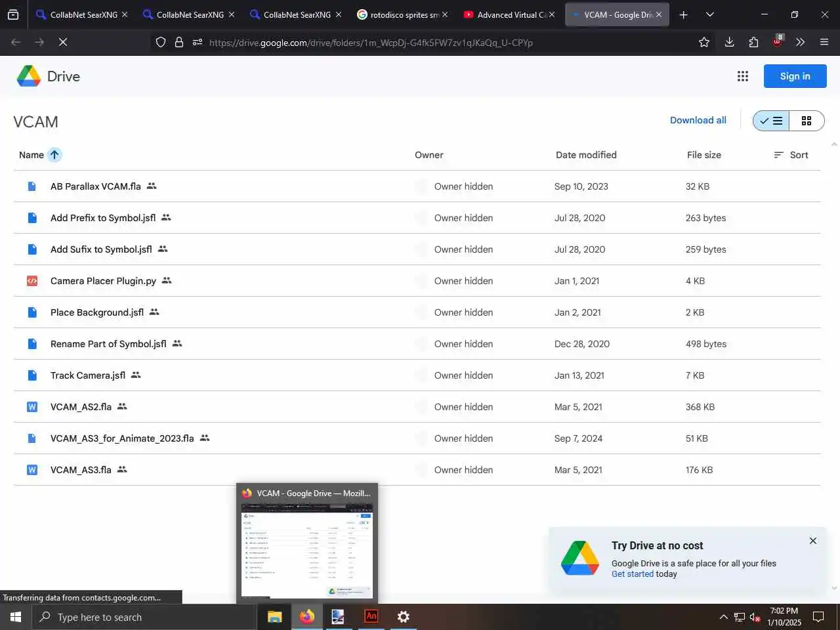The image size is (840, 630).
Task: Select Rename Part of Symbol.jsfl file name
Action: click(108, 344)
